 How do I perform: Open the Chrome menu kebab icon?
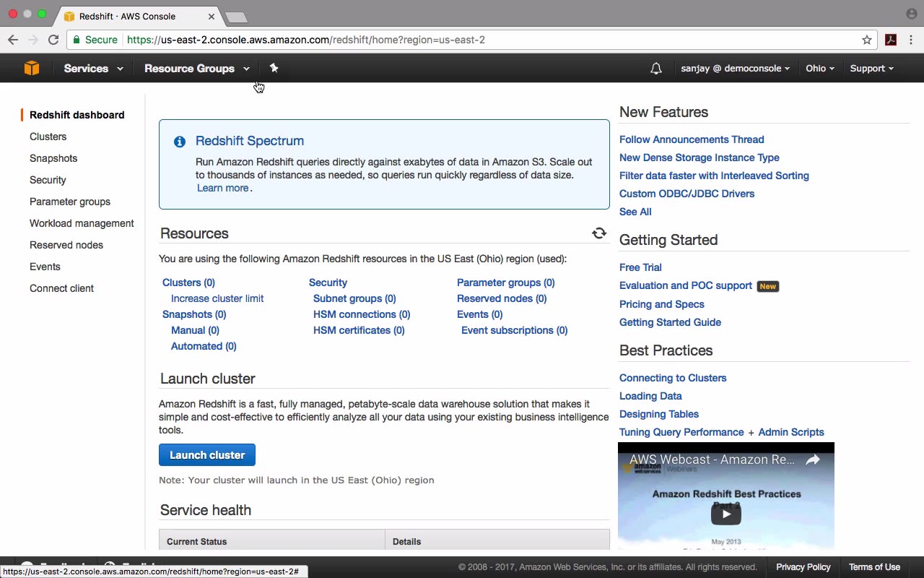click(x=911, y=40)
